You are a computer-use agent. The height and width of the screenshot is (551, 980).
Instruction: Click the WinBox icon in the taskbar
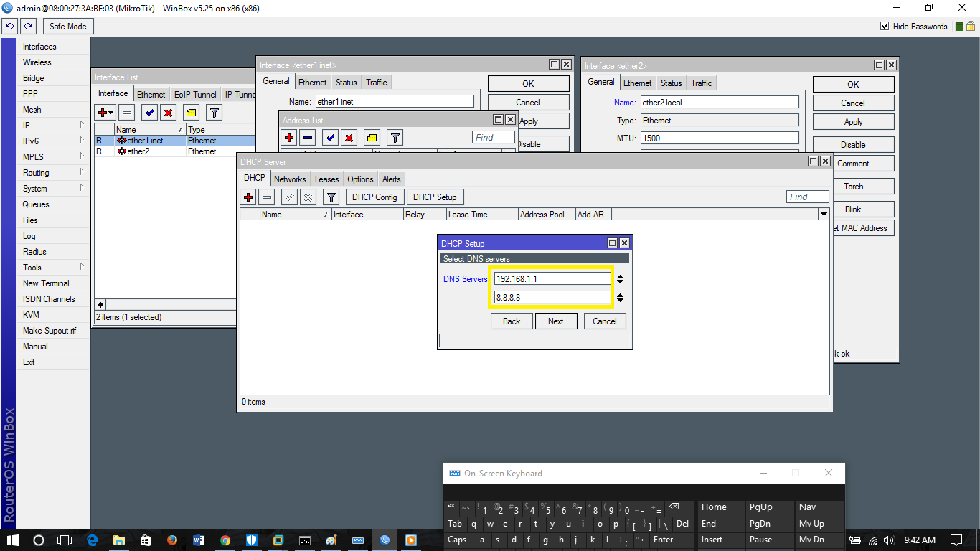click(385, 540)
